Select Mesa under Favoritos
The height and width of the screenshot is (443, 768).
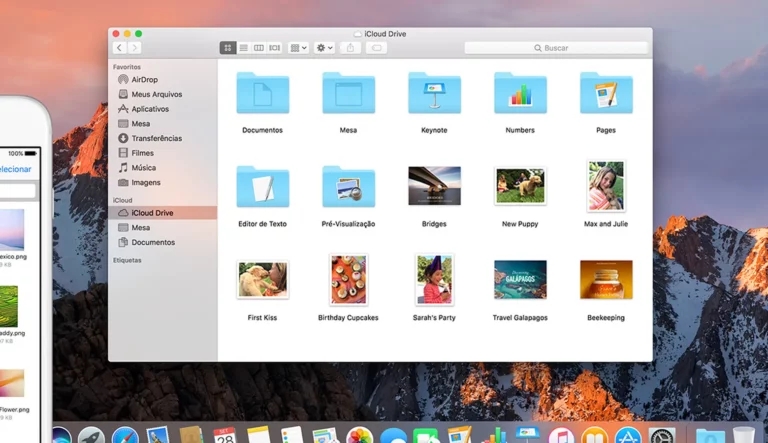click(x=163, y=123)
